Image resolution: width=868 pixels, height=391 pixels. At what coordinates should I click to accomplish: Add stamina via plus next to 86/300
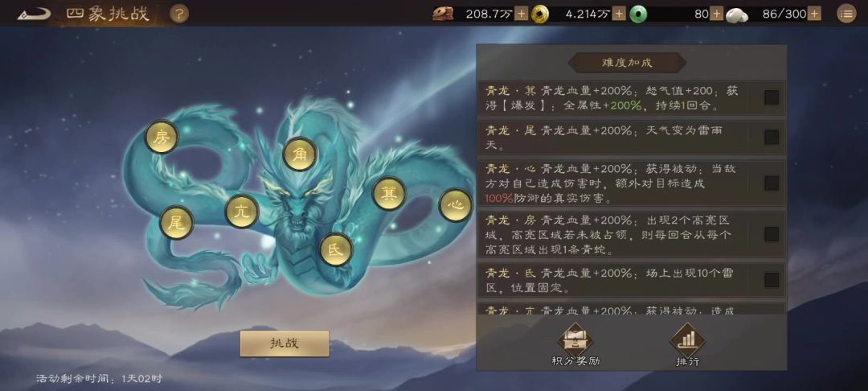click(x=815, y=14)
